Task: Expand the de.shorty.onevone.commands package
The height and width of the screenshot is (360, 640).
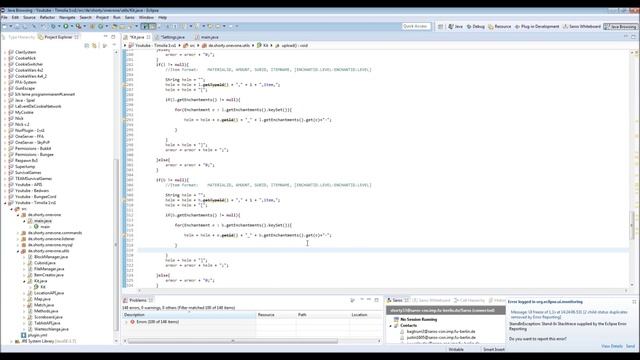Action: click(18, 233)
